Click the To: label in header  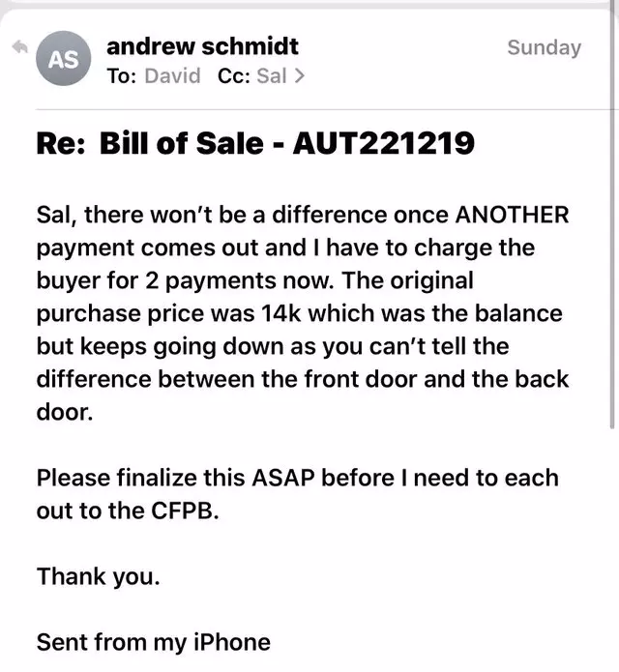click(122, 75)
